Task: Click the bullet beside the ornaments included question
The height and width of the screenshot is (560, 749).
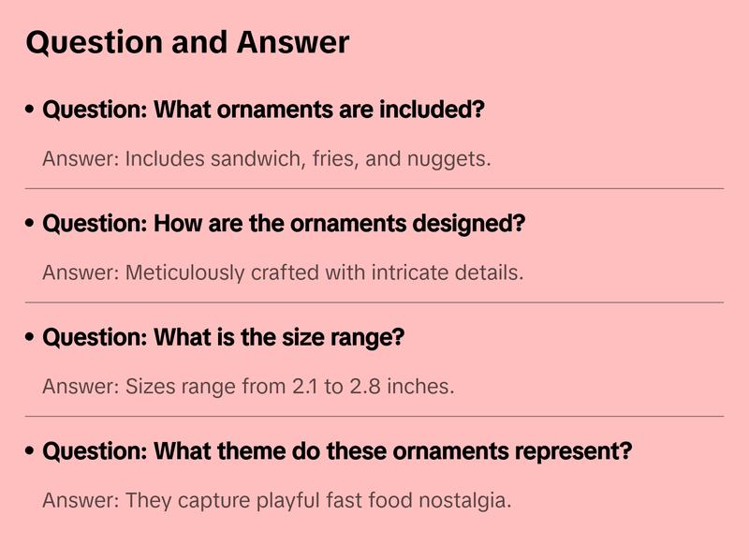Action: (31, 111)
